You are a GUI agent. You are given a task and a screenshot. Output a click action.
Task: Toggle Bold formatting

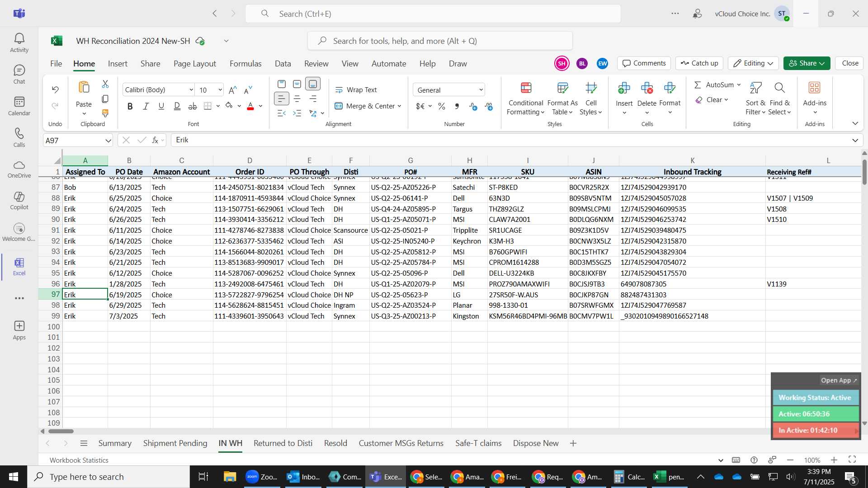(x=130, y=106)
